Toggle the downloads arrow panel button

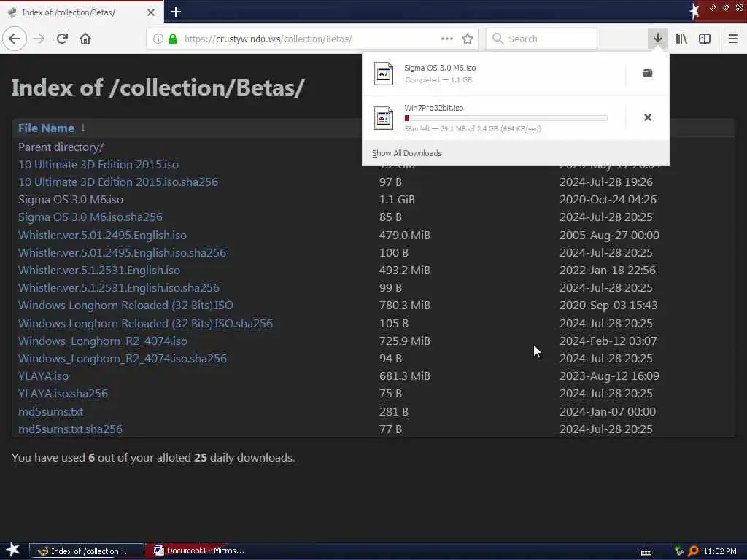click(x=657, y=39)
